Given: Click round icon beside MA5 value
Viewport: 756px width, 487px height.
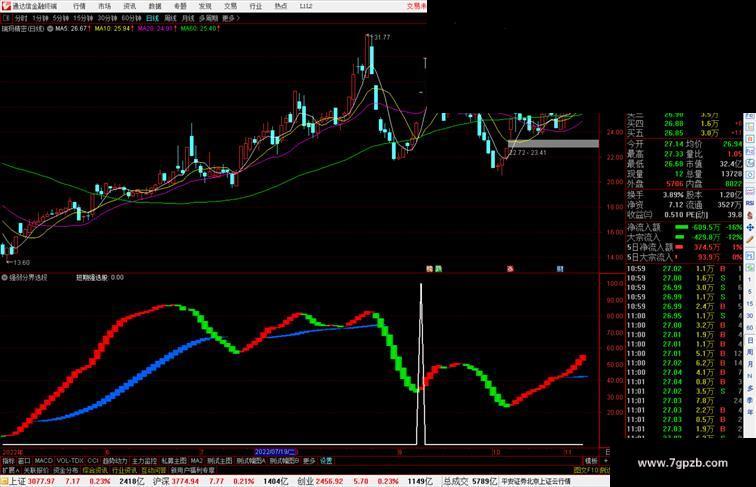Looking at the screenshot, I should pos(50,28).
